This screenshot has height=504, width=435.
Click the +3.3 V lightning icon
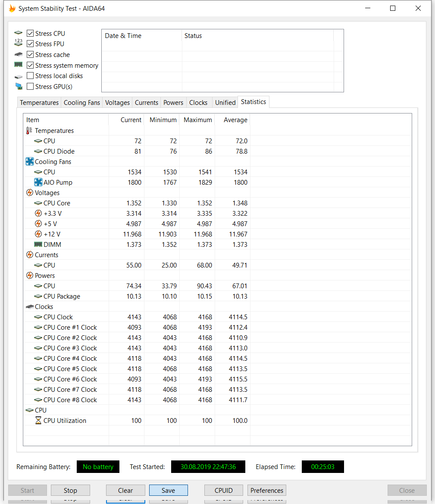[x=38, y=214]
